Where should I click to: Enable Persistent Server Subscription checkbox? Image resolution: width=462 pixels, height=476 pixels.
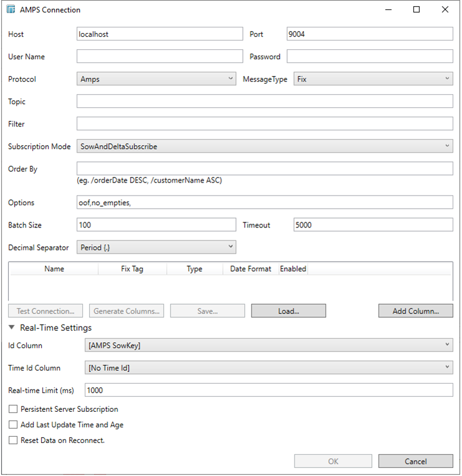13,409
